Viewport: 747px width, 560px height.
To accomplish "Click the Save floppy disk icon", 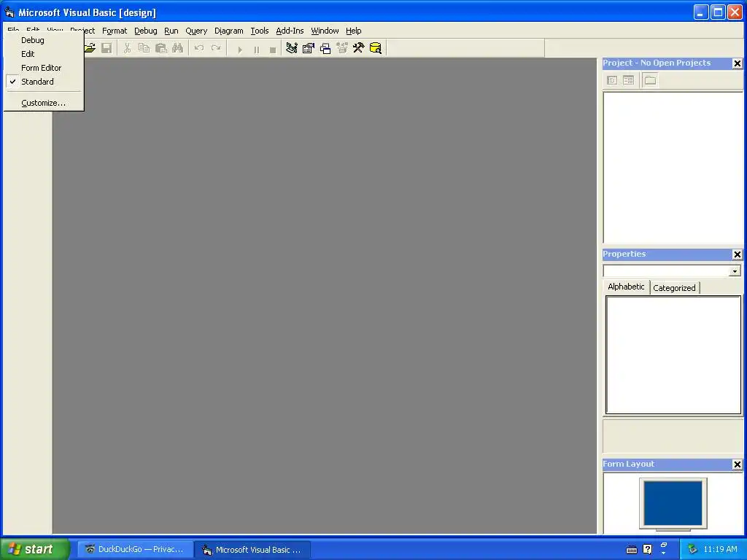I will pos(107,48).
